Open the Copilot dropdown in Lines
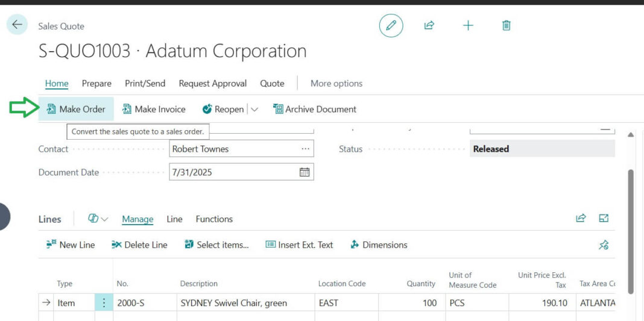This screenshot has width=644, height=321. [x=98, y=219]
